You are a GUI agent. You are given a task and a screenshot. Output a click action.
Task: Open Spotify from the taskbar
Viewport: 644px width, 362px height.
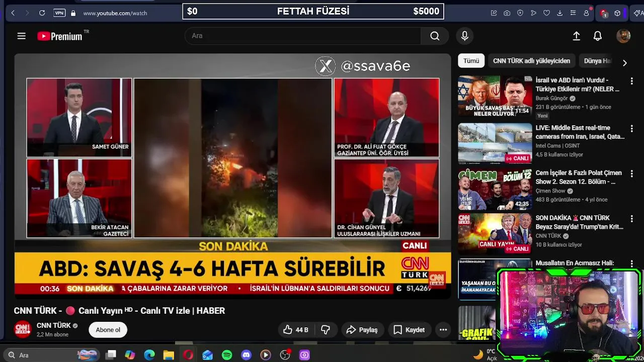tap(227, 355)
